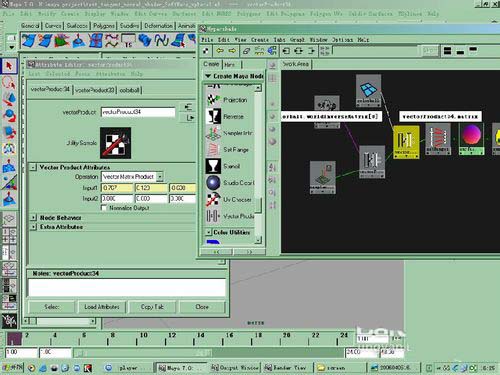Switch to cobxball tab in Attribute Editor

coord(129,90)
